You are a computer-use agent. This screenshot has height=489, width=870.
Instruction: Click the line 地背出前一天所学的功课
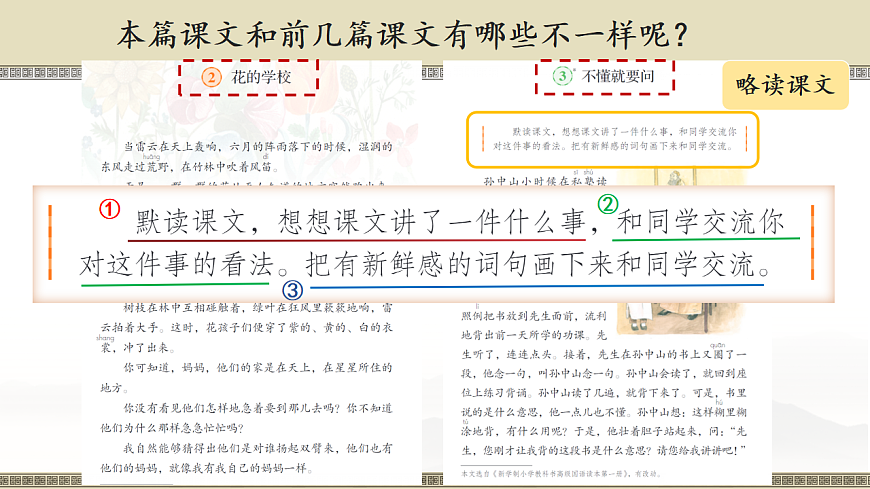tap(534, 335)
